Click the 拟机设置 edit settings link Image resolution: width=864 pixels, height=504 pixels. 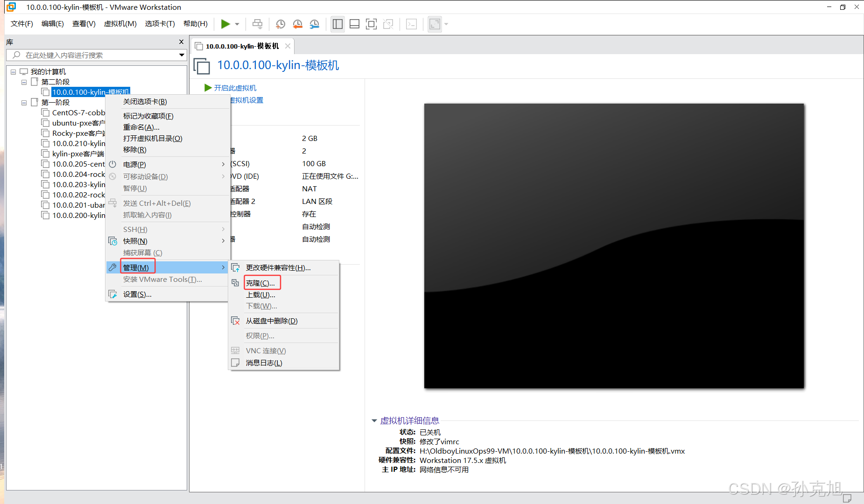(246, 100)
